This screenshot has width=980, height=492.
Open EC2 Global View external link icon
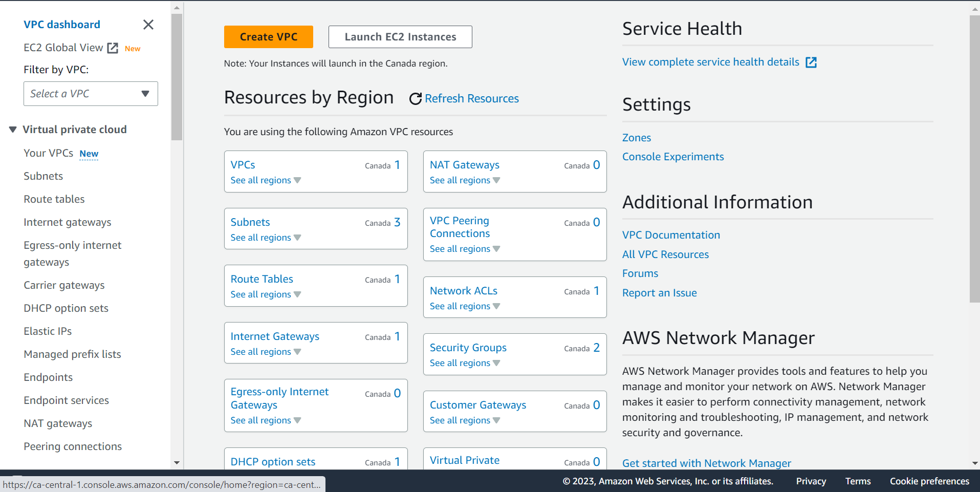click(x=113, y=48)
